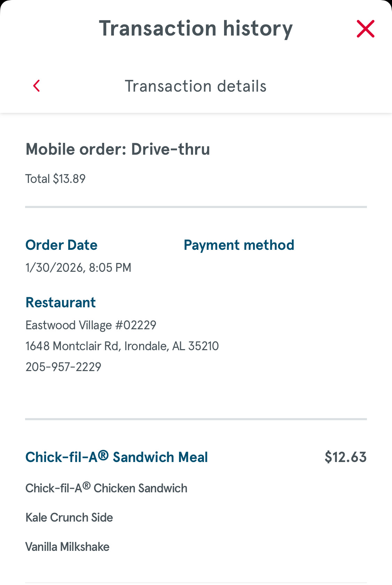
Task: Open the 1648 Montclair Rd address
Action: pyautogui.click(x=122, y=346)
